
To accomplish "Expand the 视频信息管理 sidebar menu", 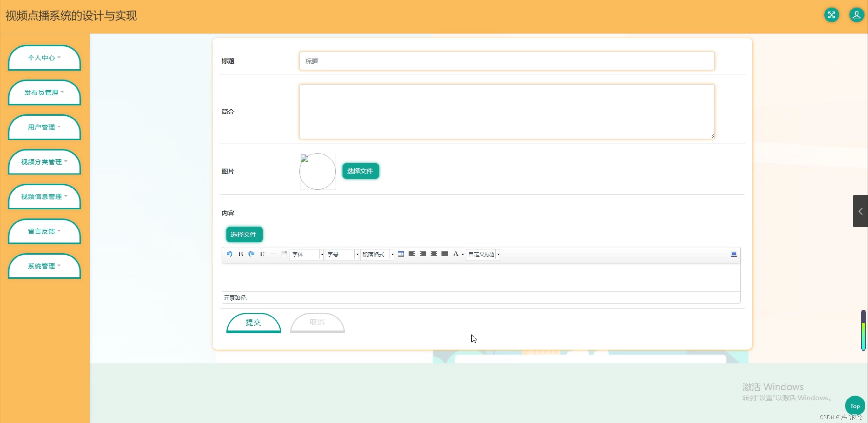I will 44,197.
